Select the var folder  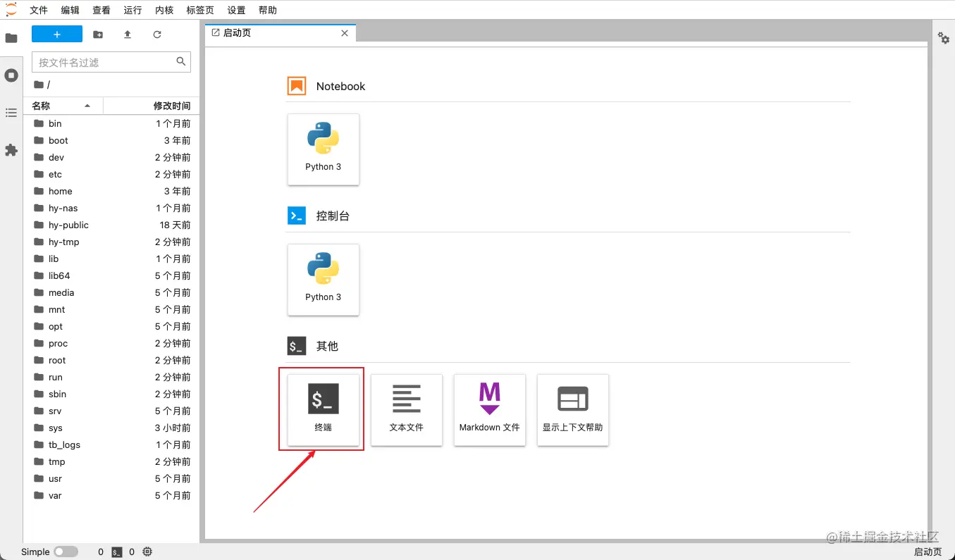click(x=111, y=495)
